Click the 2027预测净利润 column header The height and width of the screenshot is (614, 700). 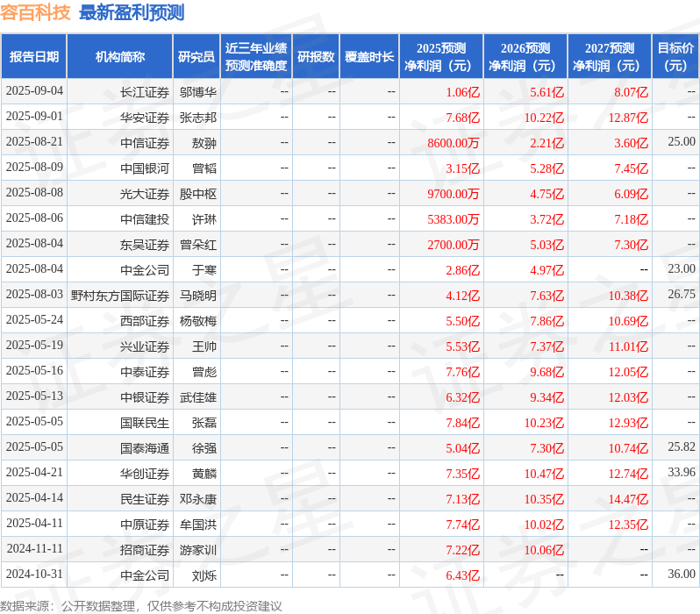(x=609, y=57)
